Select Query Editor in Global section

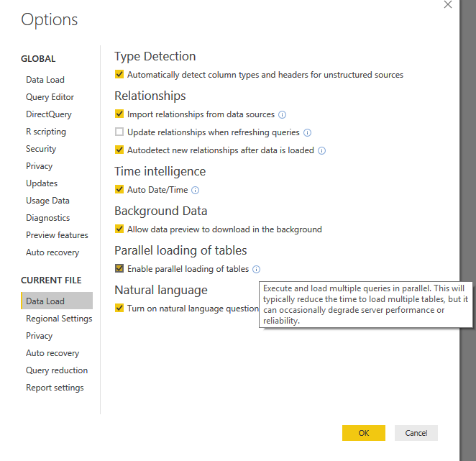tap(50, 97)
